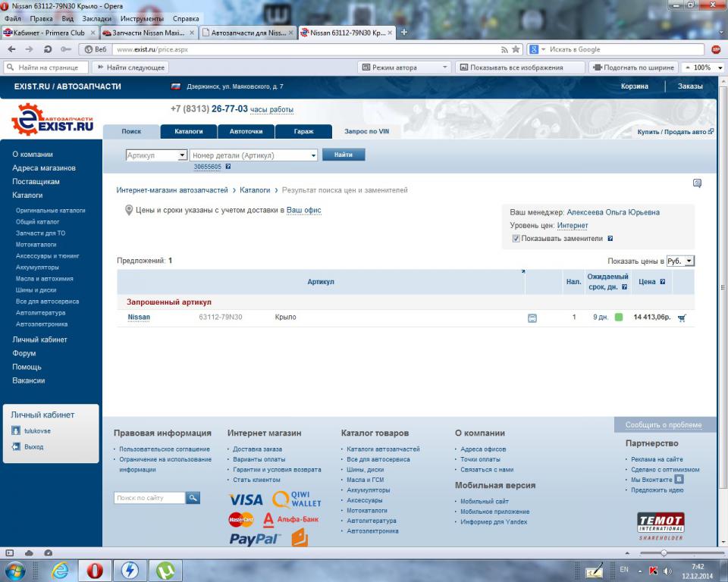728x582 pixels.
Task: Select the Гараж site tab
Action: [303, 131]
